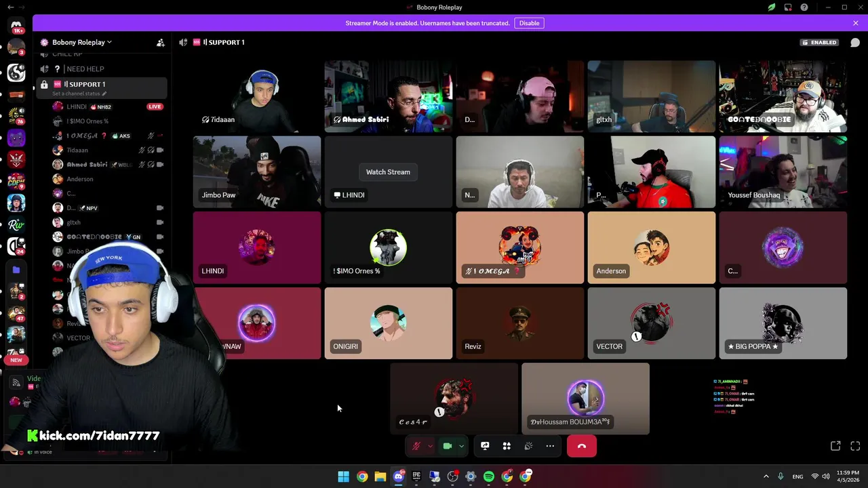
Task: Select gltxh in voice member list
Action: [x=108, y=222]
